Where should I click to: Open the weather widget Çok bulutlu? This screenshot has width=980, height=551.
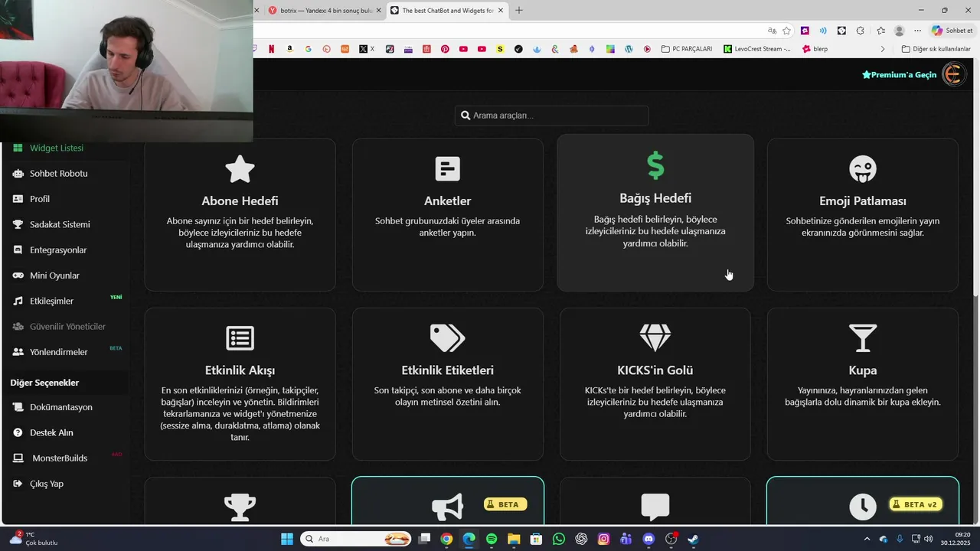click(x=34, y=539)
